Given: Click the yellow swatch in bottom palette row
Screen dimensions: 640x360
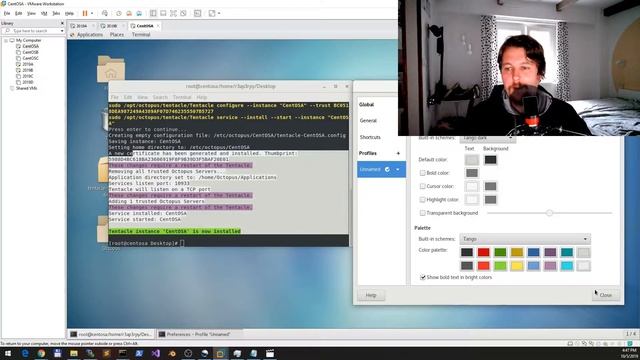Looking at the screenshot, I should point(517,266).
